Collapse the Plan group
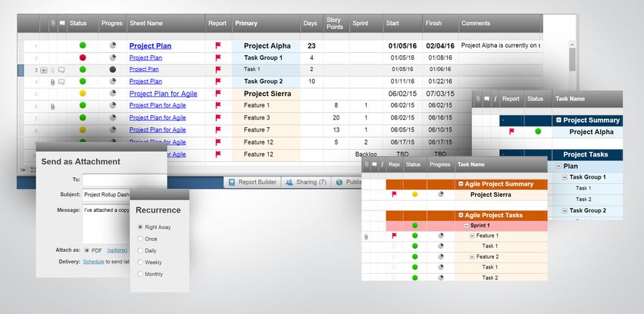This screenshot has height=314, width=644. pos(559,166)
